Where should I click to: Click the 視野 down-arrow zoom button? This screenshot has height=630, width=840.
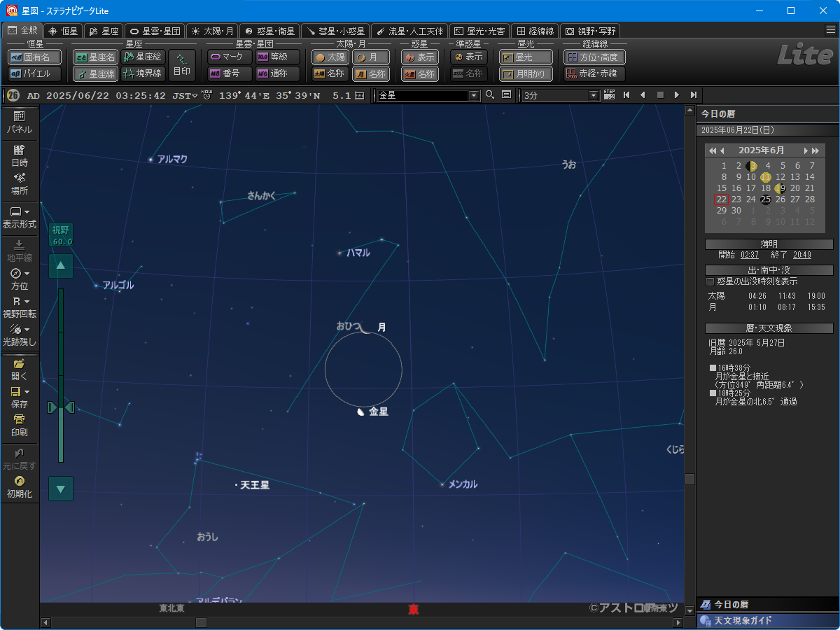click(x=61, y=489)
